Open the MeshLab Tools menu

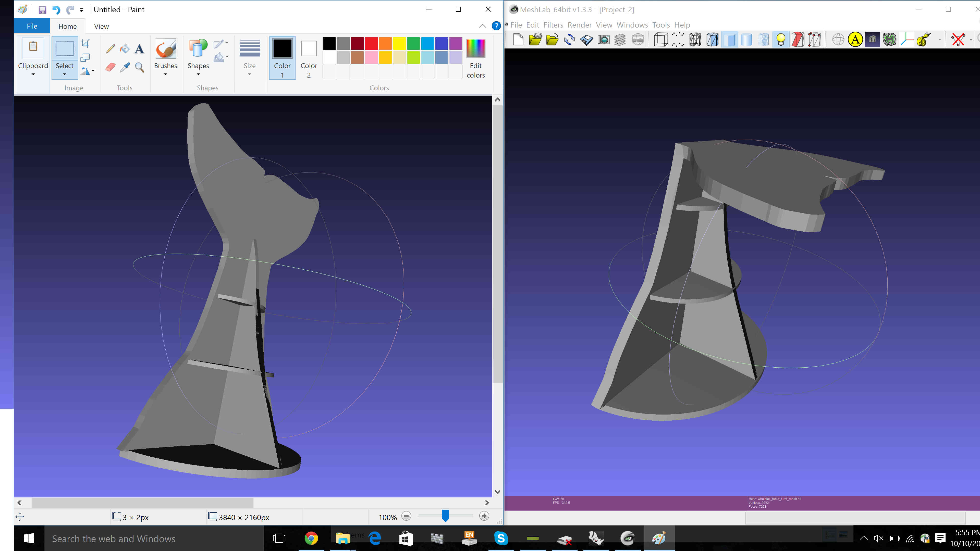[x=661, y=25]
